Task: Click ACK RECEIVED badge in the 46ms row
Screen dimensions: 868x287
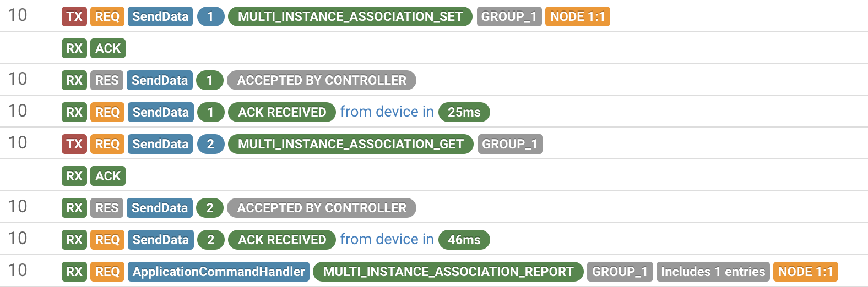Action: coord(282,240)
